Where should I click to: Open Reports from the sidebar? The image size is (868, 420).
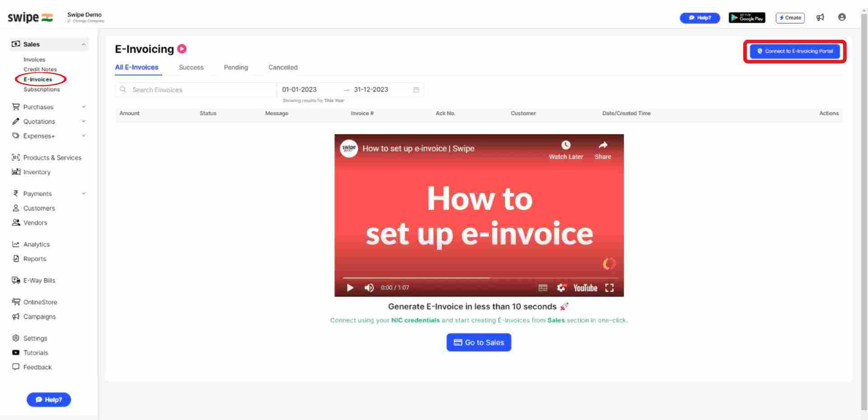[x=34, y=259]
